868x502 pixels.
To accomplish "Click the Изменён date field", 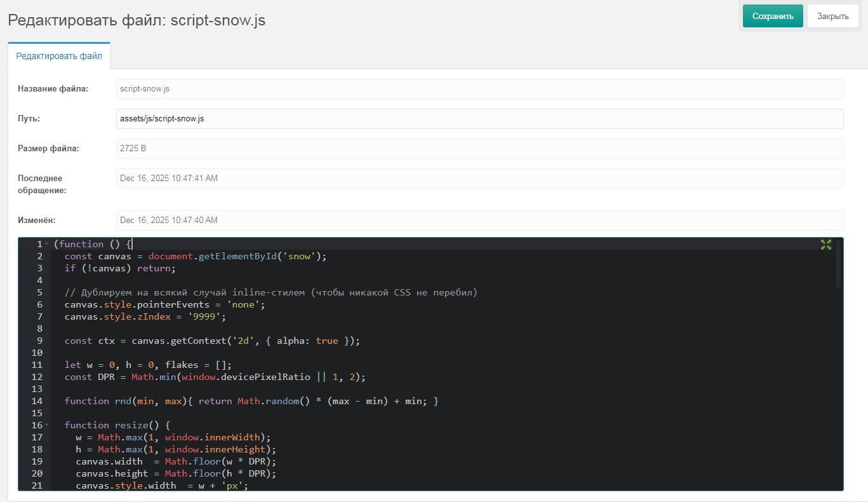I will point(479,220).
